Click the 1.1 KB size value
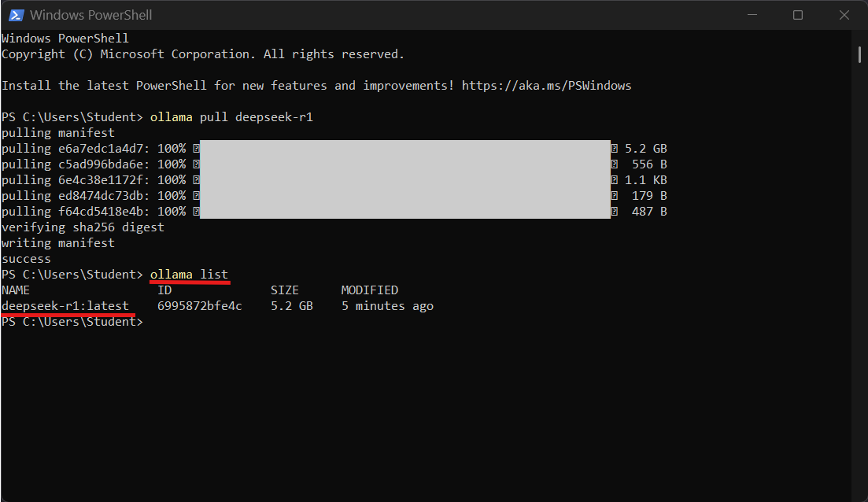The width and height of the screenshot is (868, 502). (x=645, y=180)
